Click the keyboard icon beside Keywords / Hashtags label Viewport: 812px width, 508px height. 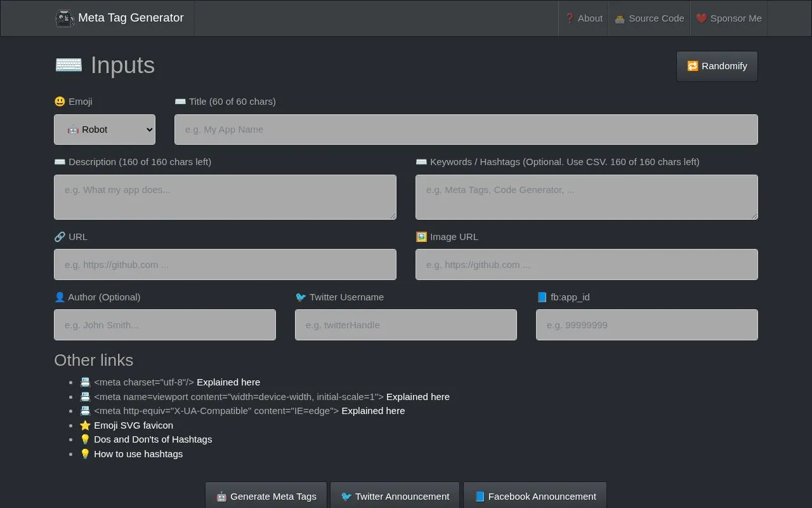[x=421, y=162]
